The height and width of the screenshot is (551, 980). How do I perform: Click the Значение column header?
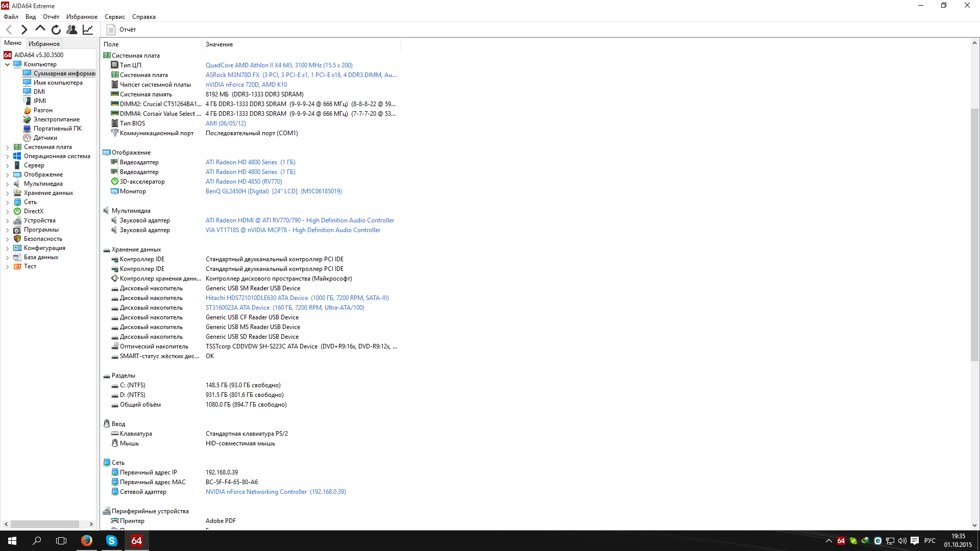click(302, 44)
